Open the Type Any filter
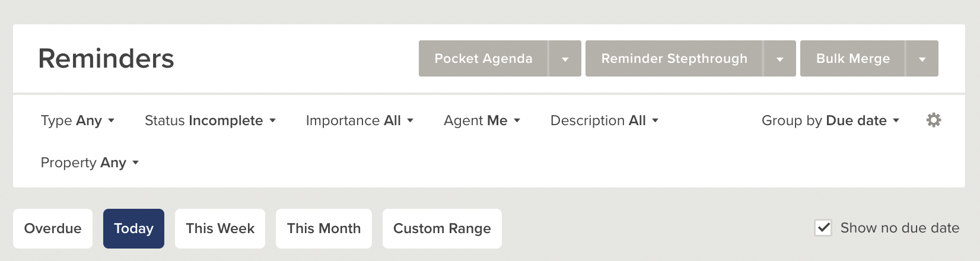This screenshot has height=261, width=980. [77, 120]
